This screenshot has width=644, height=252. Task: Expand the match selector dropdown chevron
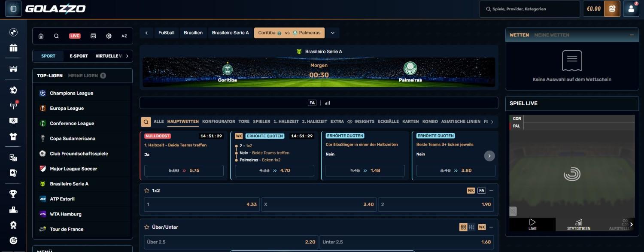[x=332, y=33]
